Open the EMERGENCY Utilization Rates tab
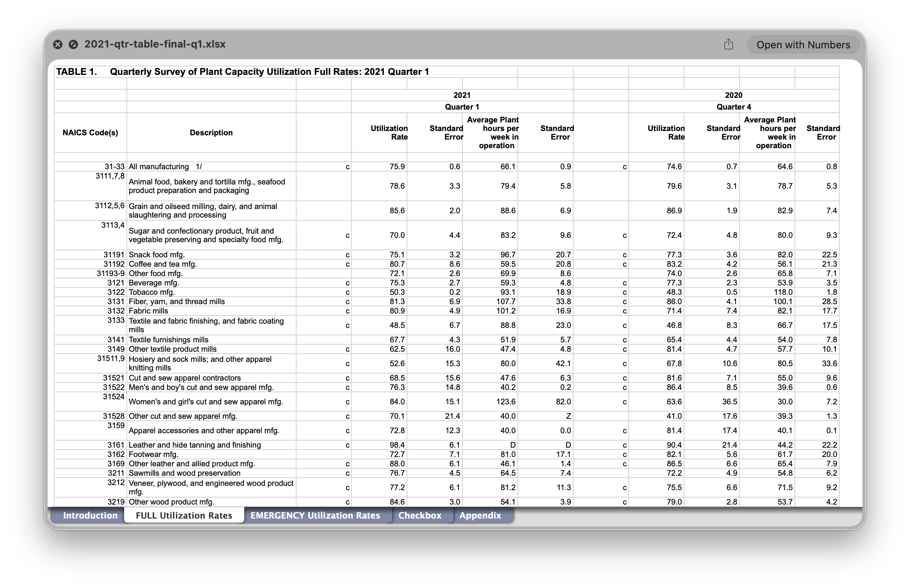This screenshot has width=910, height=588. (x=315, y=515)
